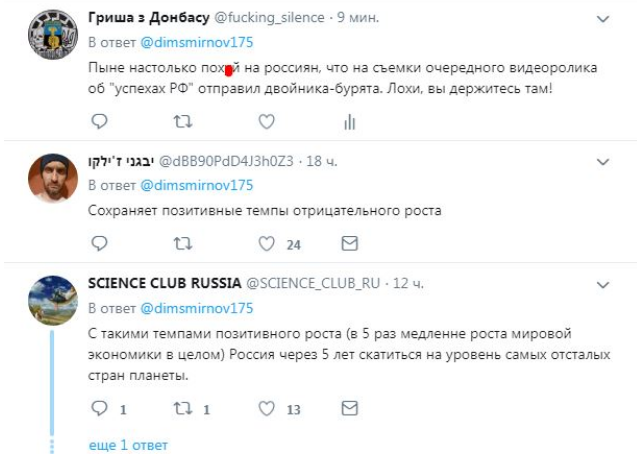Open the options chevron on the SCIENCE CLUB RUSSIA tweet

click(603, 282)
